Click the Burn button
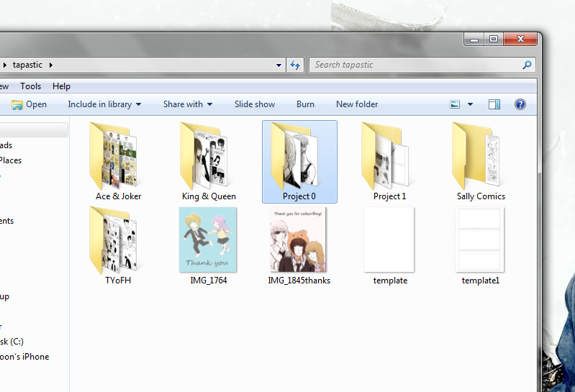 pos(305,104)
